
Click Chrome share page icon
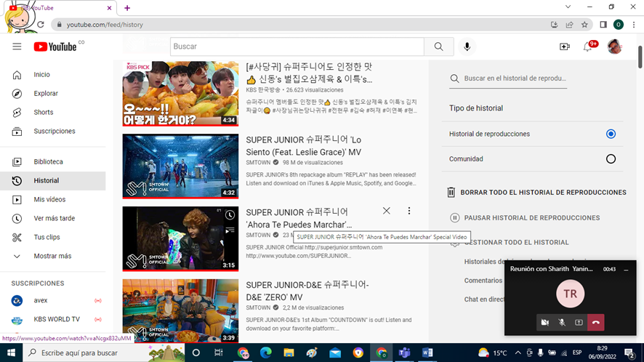569,25
